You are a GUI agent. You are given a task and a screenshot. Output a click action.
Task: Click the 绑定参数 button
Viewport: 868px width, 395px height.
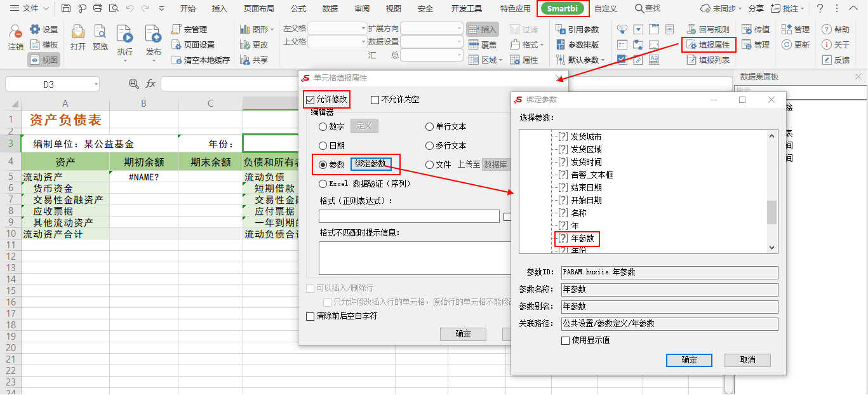tap(371, 164)
